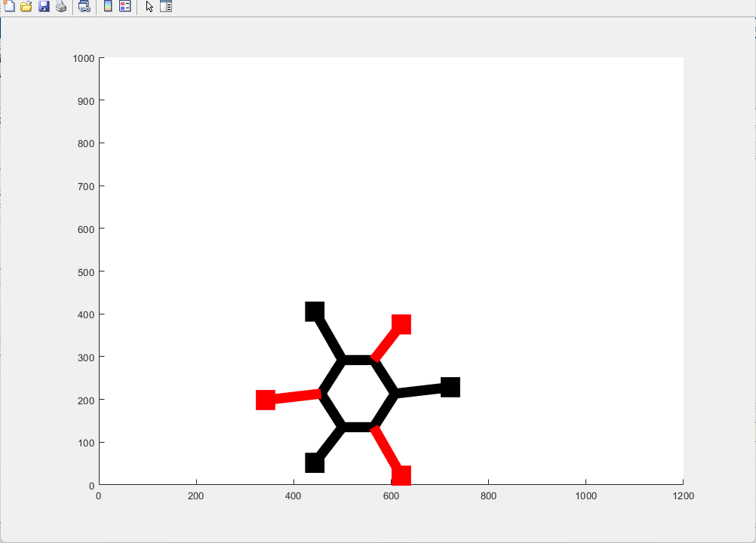Image resolution: width=756 pixels, height=543 pixels.
Task: Click the red square marker upper-right of hexagon
Action: 401,324
